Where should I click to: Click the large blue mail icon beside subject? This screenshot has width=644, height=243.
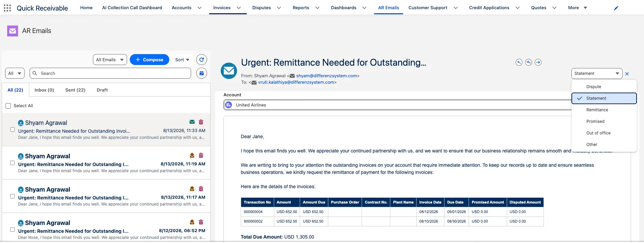coord(229,71)
